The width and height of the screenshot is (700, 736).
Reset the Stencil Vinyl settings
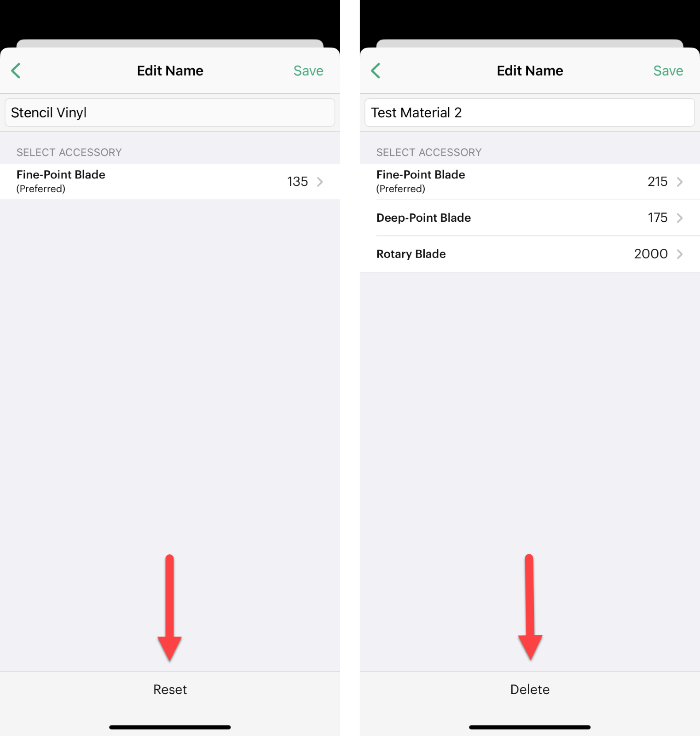pyautogui.click(x=170, y=690)
